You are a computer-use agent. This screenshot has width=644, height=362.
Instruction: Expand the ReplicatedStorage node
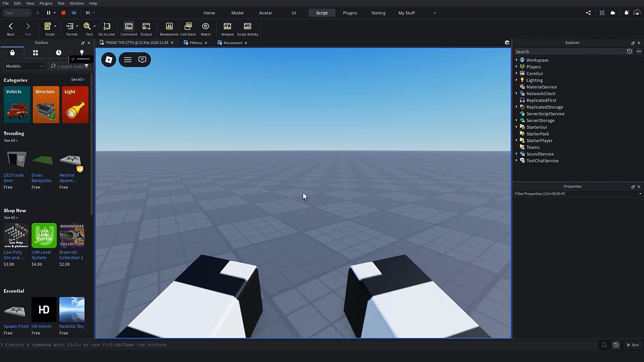tap(517, 107)
